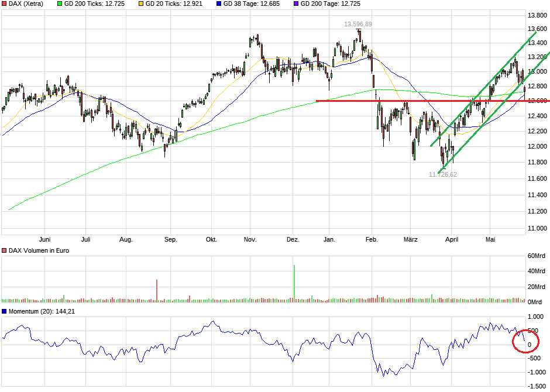Click the -1.500 momentum axis value
Image resolution: width=550 pixels, height=392 pixels.
[537, 386]
